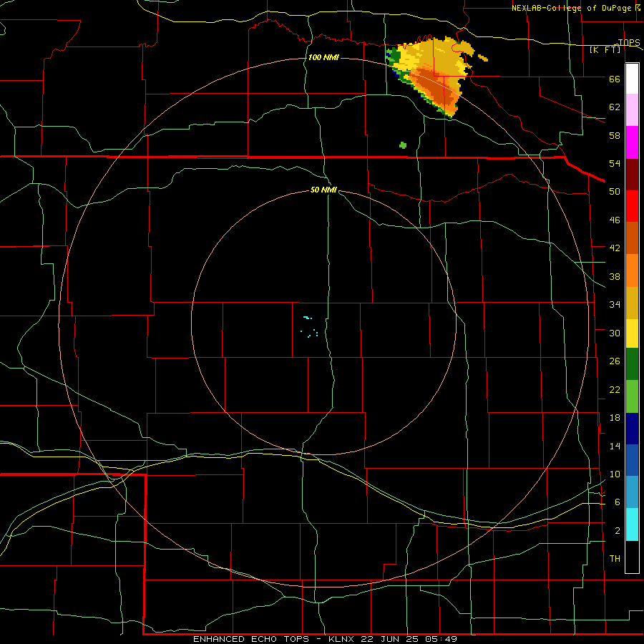The height and width of the screenshot is (644, 644).
Task: Click the 54 legend value label
Action: [615, 163]
